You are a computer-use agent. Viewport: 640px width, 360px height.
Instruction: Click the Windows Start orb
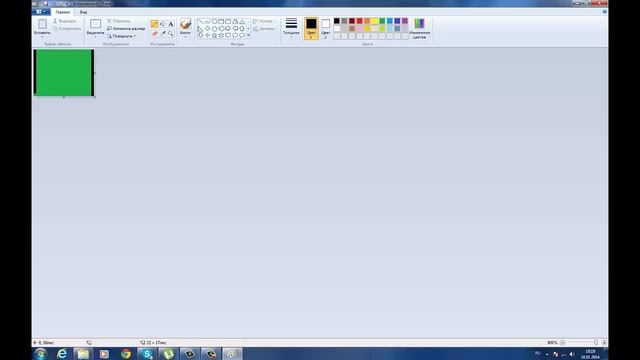[x=40, y=354]
